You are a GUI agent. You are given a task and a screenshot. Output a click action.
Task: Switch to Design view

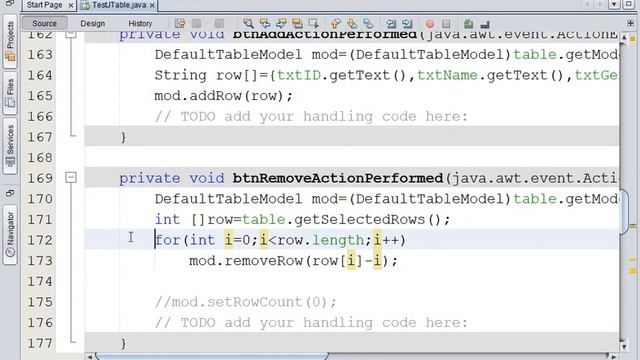(x=93, y=23)
